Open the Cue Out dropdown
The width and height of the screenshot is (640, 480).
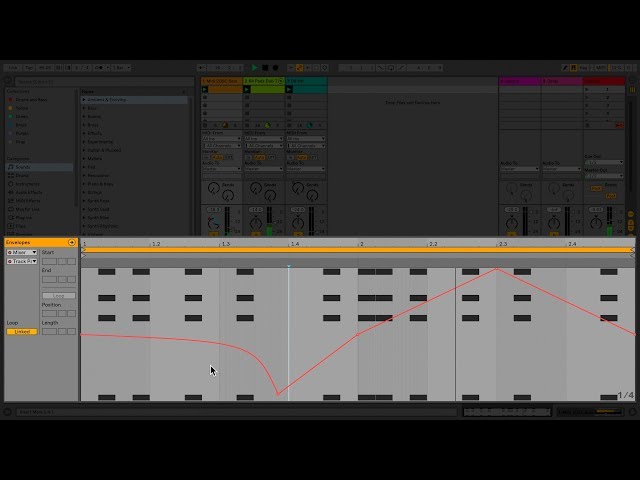[604, 162]
